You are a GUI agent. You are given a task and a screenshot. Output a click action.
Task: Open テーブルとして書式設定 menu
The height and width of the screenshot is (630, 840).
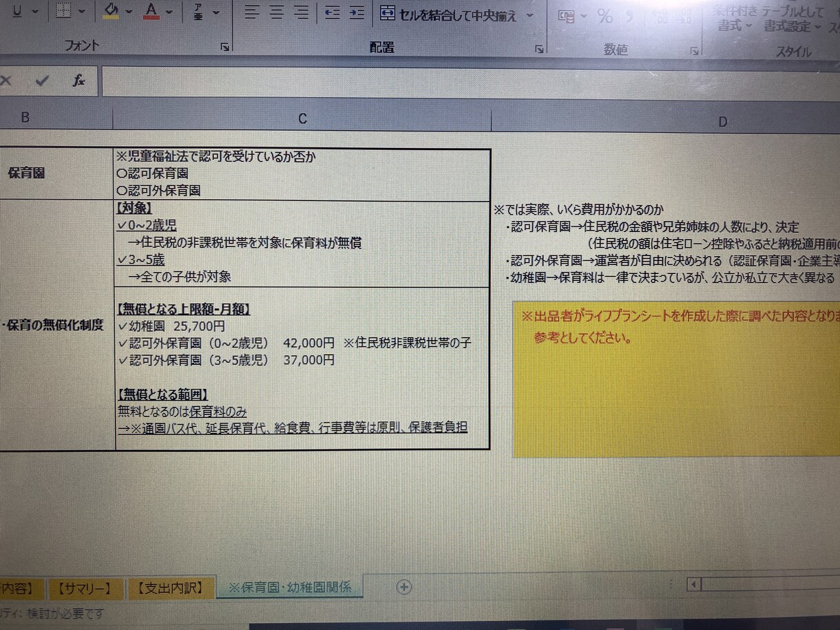[x=793, y=19]
